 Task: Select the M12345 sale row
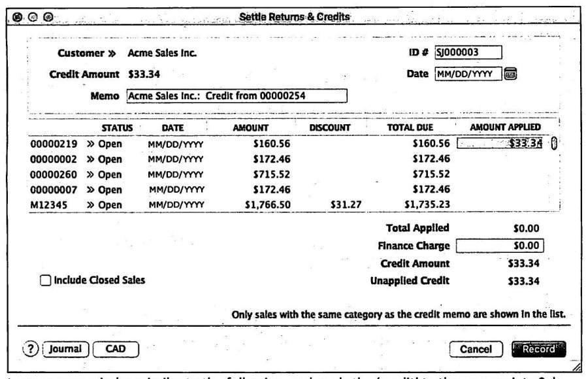pos(294,205)
